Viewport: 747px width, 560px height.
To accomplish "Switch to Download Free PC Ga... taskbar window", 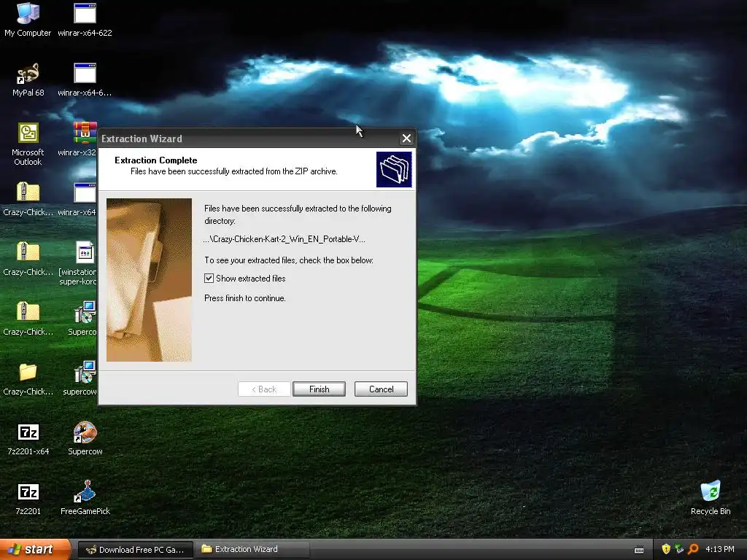I will click(x=135, y=550).
